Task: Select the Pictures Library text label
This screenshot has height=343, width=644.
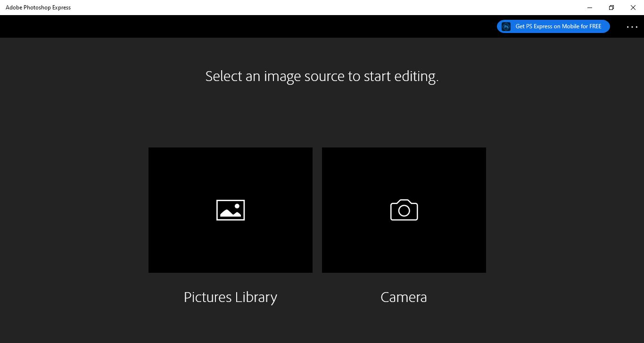Action: coord(231,297)
